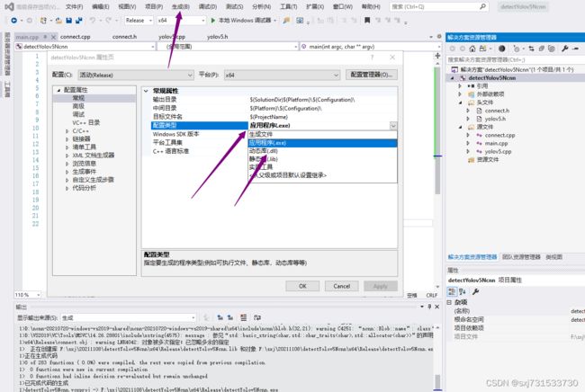Click Cancel in the properties dialog
This screenshot has width=585, height=392.
342,286
